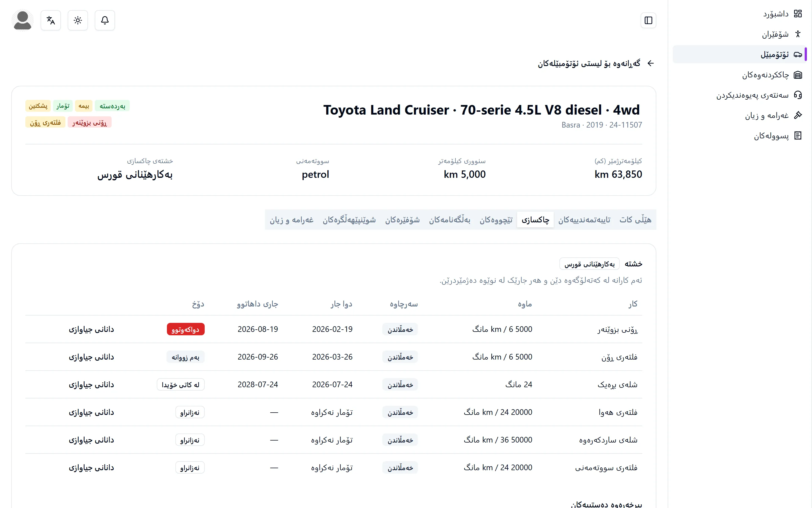Switch to the شوێنپێهەڵگرەکان tab
This screenshot has height=508, width=812.
point(349,220)
